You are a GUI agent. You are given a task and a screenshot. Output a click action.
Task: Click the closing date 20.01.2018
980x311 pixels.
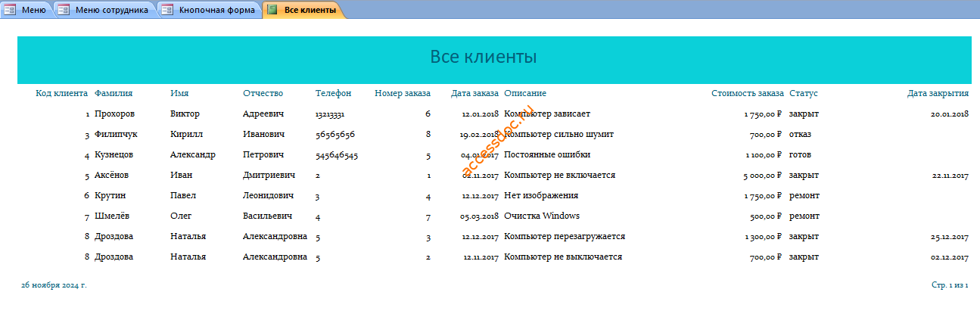tap(950, 114)
